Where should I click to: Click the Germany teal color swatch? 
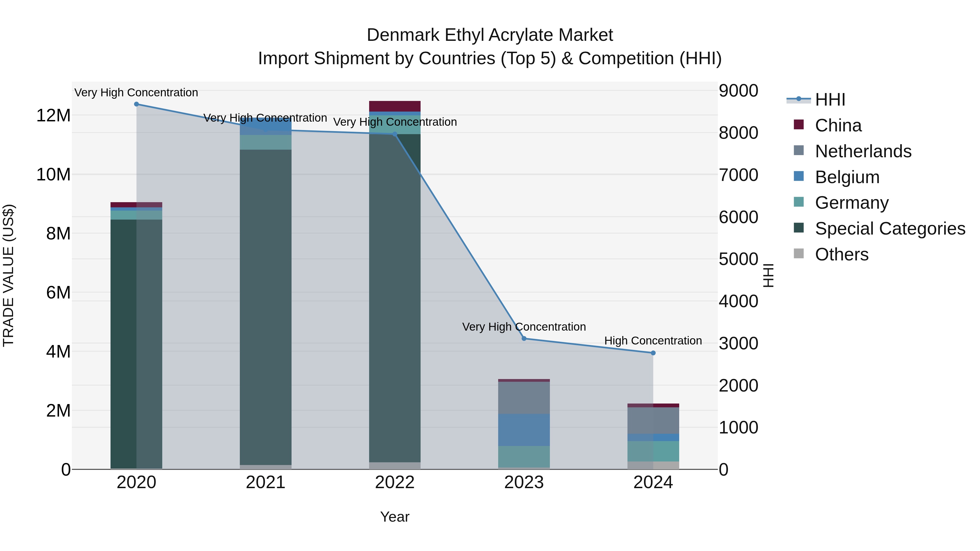[799, 202]
